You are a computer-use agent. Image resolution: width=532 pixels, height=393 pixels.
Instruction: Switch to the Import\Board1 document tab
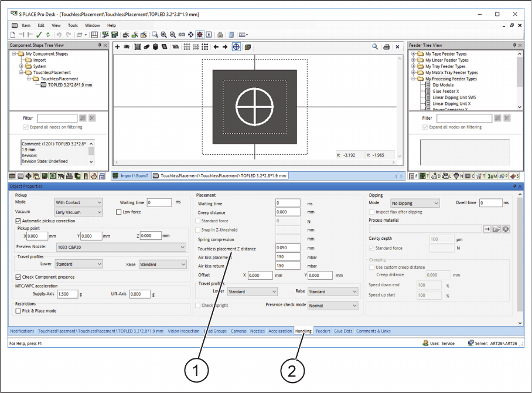[x=132, y=175]
